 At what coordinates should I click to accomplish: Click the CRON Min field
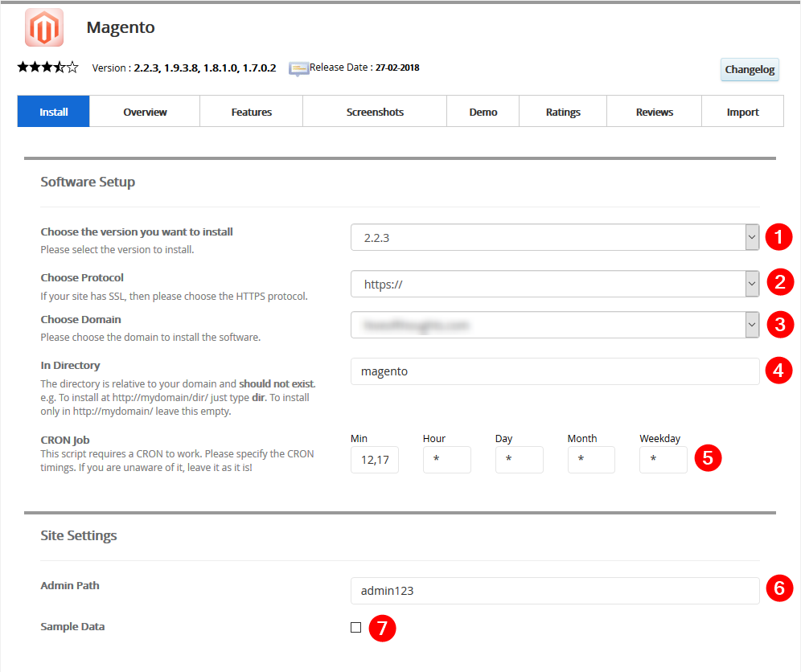[375, 460]
